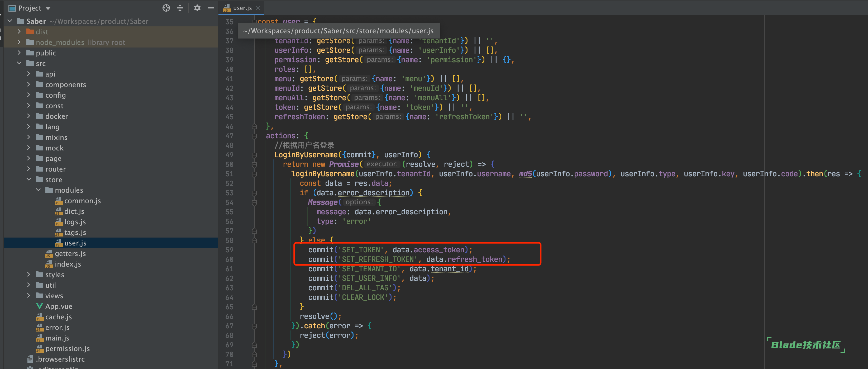This screenshot has width=868, height=369.
Task: Open Project panel settings gear
Action: coord(197,8)
